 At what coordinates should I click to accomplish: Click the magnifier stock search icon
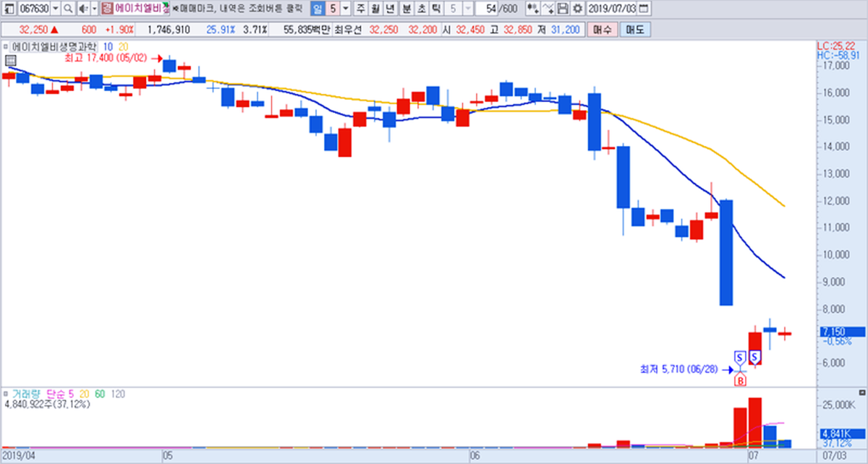coord(68,9)
